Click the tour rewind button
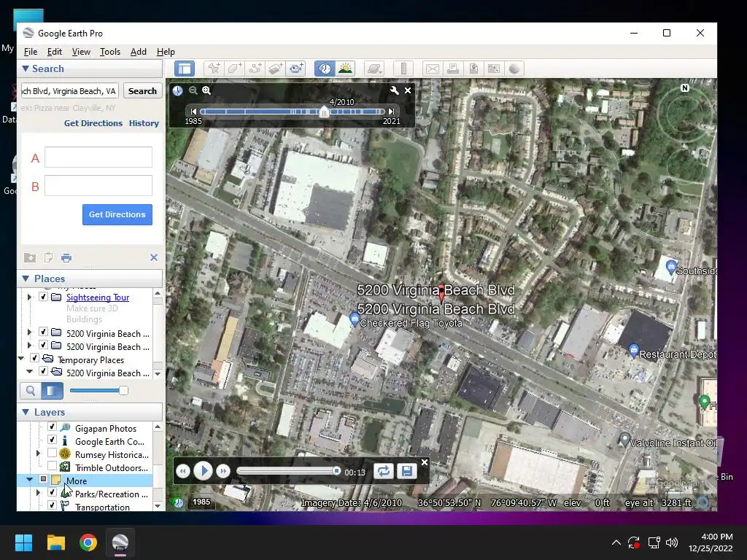Viewport: 747px width, 560px height. pyautogui.click(x=183, y=472)
